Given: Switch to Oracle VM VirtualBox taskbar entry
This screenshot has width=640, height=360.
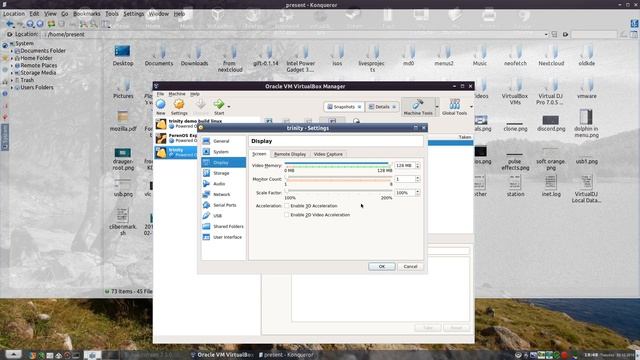Looking at the screenshot, I should coord(222,355).
